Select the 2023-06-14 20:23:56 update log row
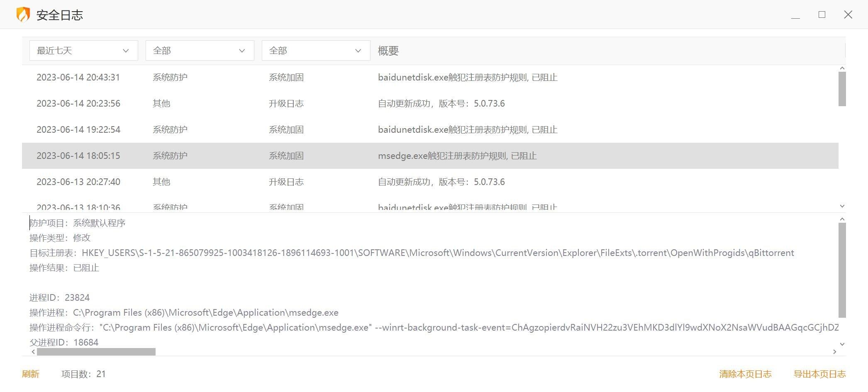Image resolution: width=868 pixels, height=392 pixels. 430,104
